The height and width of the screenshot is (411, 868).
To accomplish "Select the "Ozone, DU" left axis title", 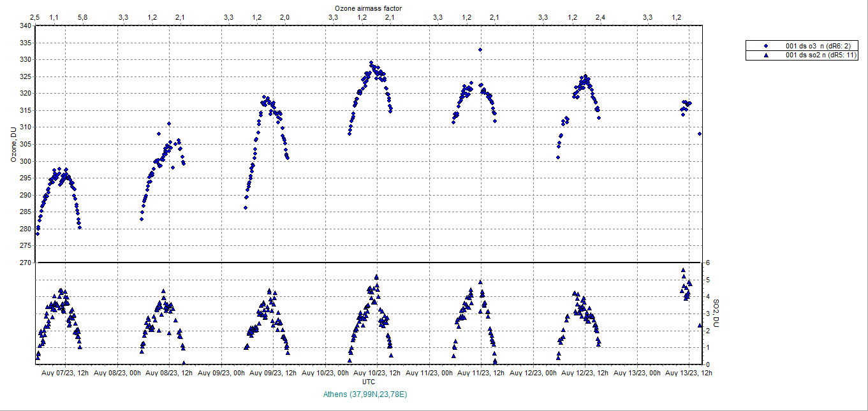I will click(x=13, y=144).
